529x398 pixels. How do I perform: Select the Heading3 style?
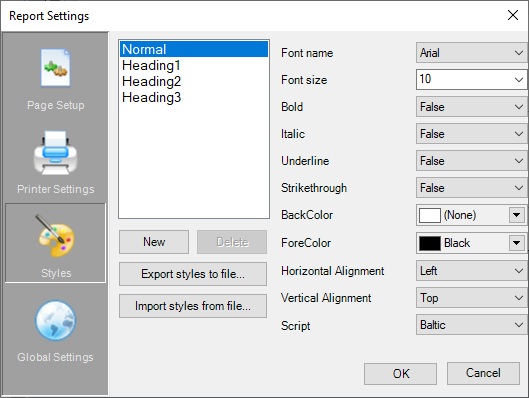pos(194,97)
